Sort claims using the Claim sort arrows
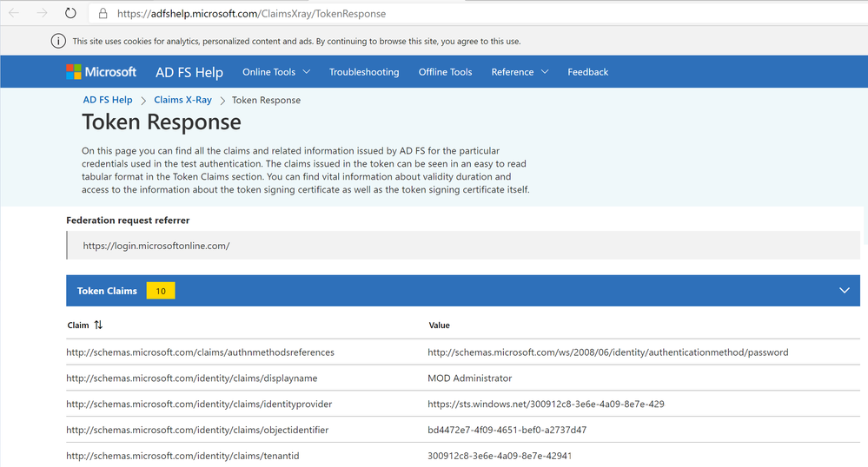The height and width of the screenshot is (467, 868). tap(98, 325)
